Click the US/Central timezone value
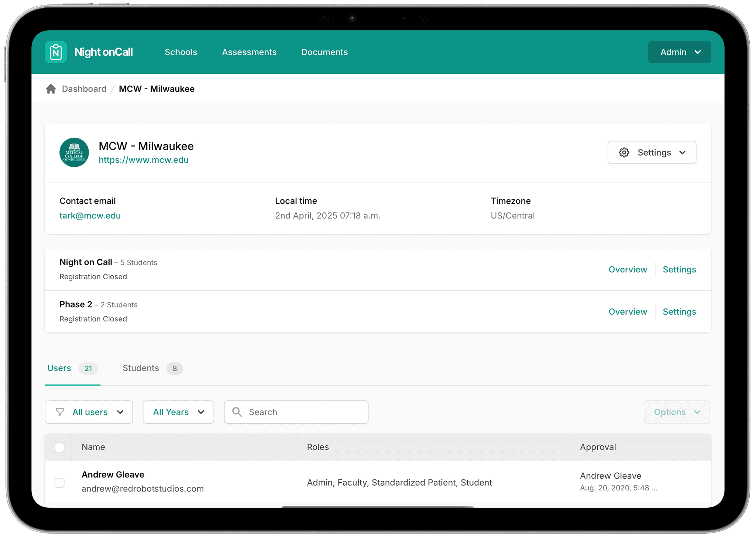The width and height of the screenshot is (756, 538). 512,215
